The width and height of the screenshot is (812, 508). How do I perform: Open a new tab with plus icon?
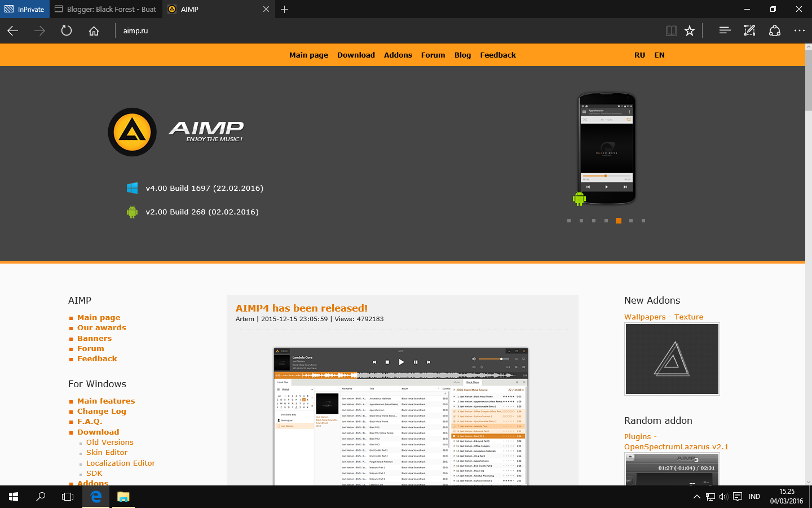click(285, 9)
